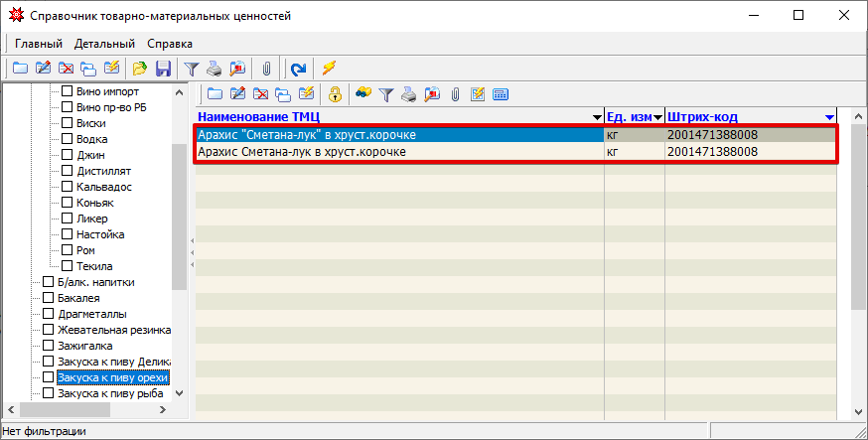Viewport: 868px width, 440px height.
Task: Click the padlock icon in detail toolbar
Action: (336, 94)
